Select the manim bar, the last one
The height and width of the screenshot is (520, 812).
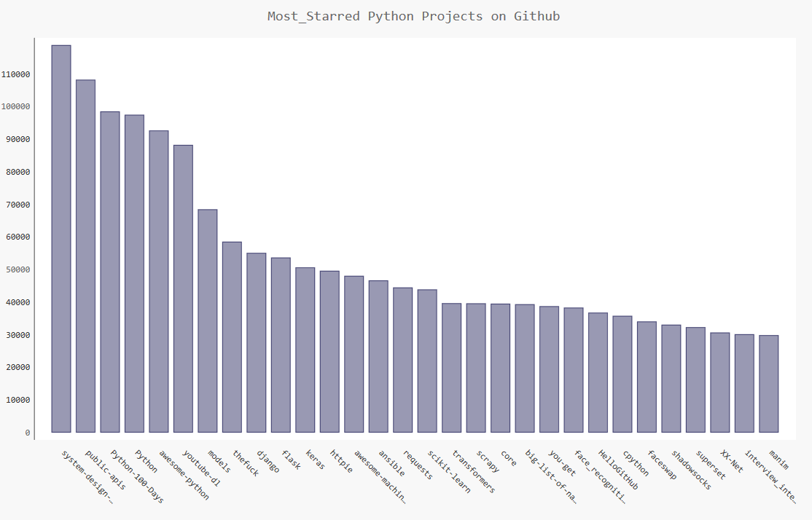(768, 384)
